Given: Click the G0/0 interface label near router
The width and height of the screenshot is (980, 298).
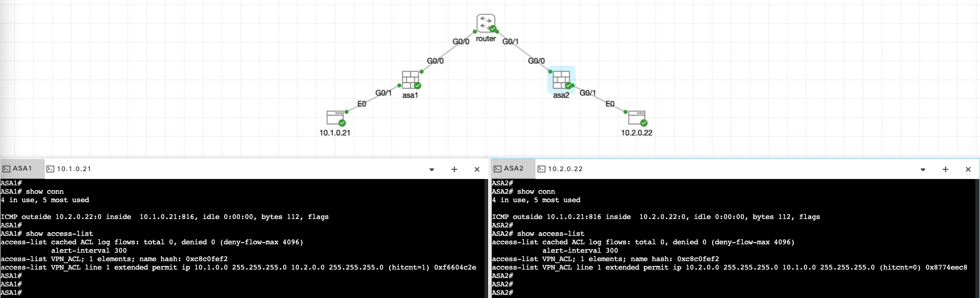Looking at the screenshot, I should click(x=461, y=42).
